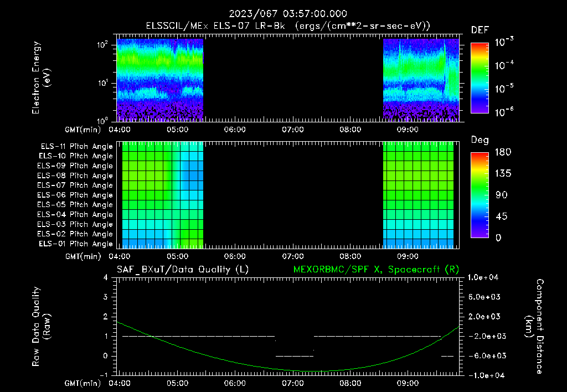
Task: Click the Deg label above the pitch color scale
Action: point(480,140)
